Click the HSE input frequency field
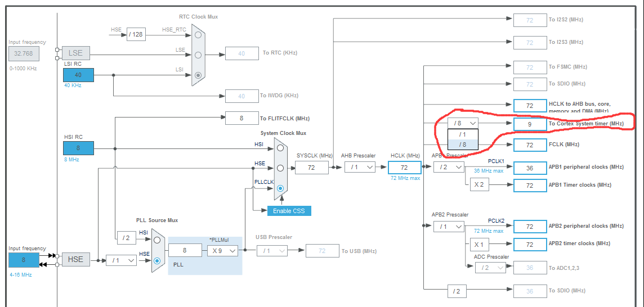Image resolution: width=644 pixels, height=307 pixels. click(x=24, y=260)
